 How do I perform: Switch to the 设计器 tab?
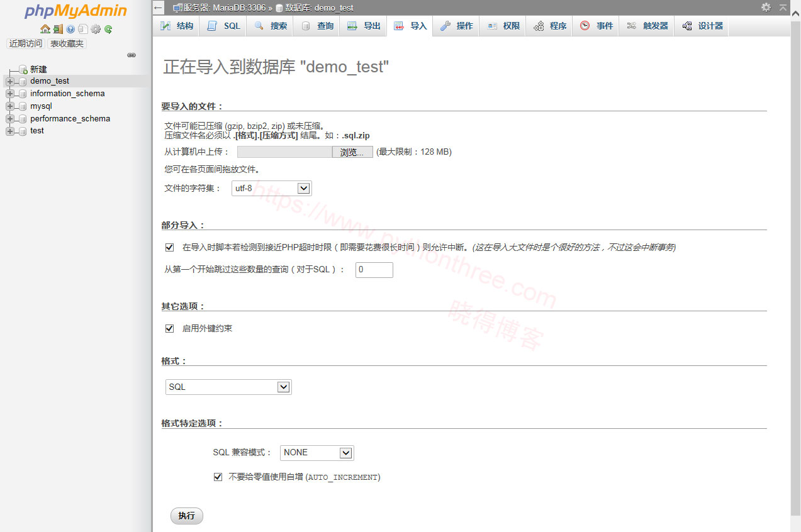[x=702, y=26]
